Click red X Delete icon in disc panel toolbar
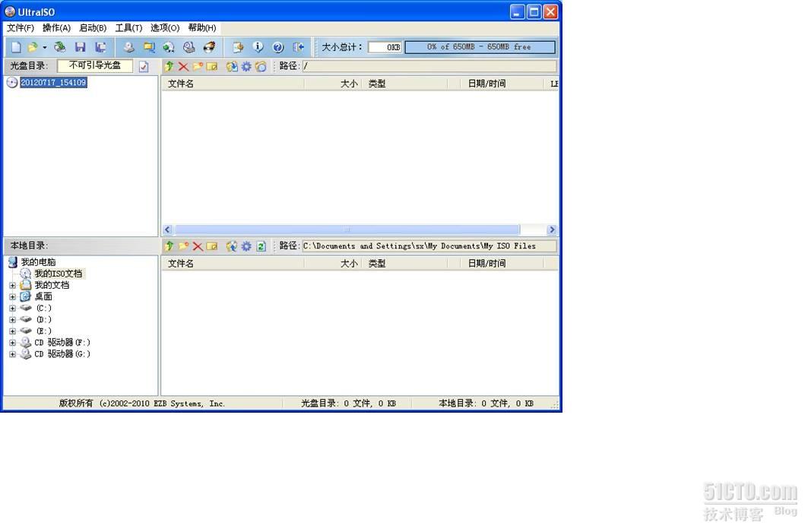Screen dimensions: 808x532 tap(183, 66)
